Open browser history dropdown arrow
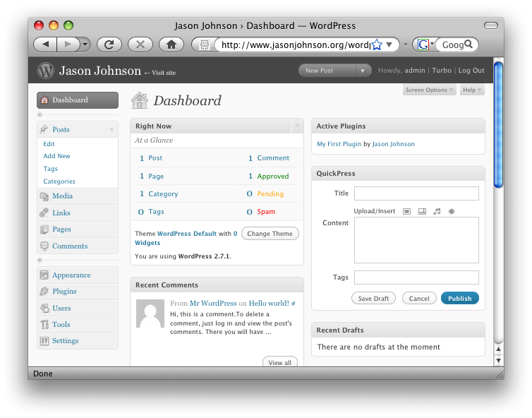This screenshot has height=418, width=532. pyautogui.click(x=85, y=44)
